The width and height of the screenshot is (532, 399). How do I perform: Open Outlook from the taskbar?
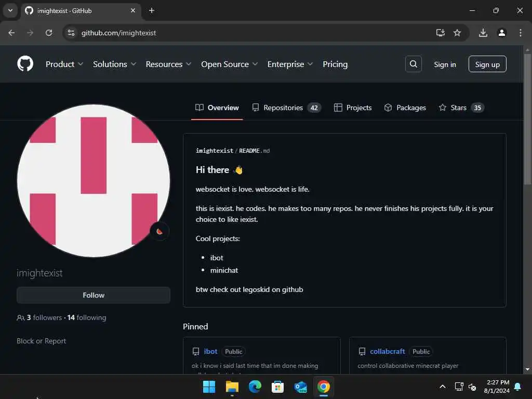coord(301,387)
